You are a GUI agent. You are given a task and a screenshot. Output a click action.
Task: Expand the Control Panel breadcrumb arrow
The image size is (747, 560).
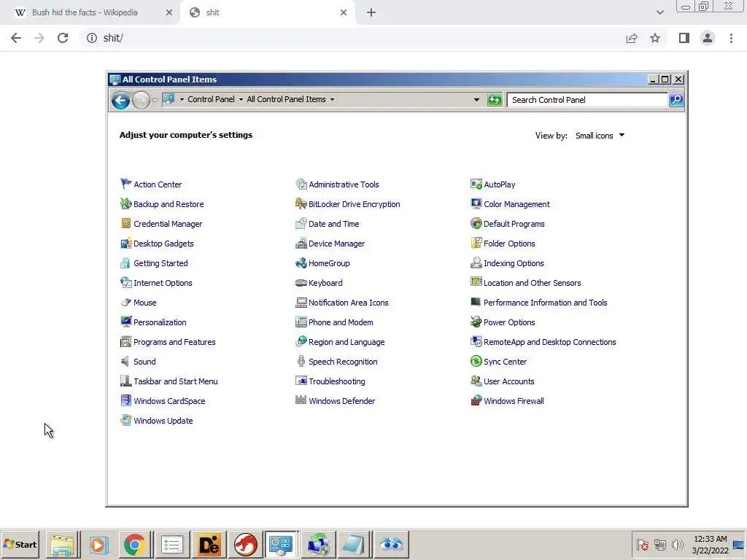pos(241,99)
